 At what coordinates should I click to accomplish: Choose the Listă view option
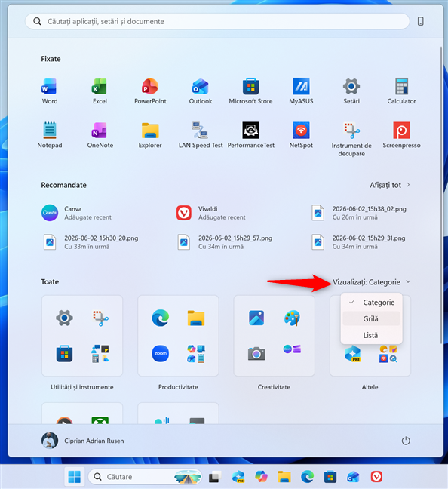tap(371, 335)
